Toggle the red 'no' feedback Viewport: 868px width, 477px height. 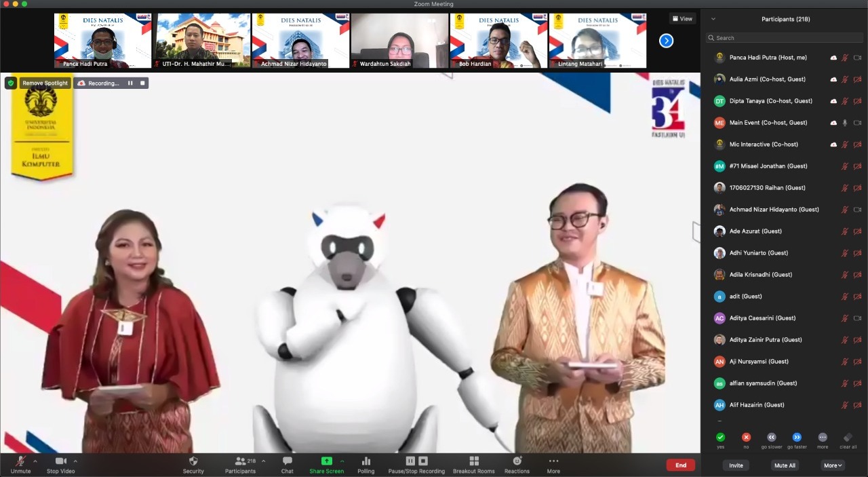(745, 438)
